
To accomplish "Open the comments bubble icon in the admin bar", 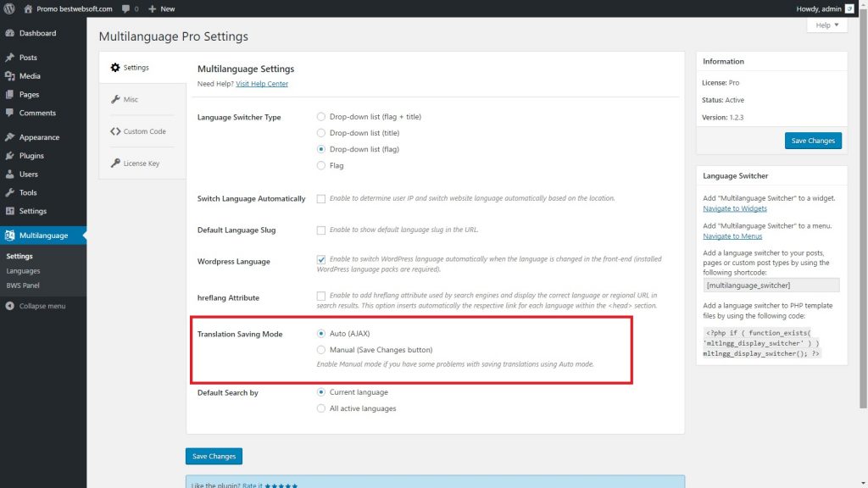I will (125, 8).
